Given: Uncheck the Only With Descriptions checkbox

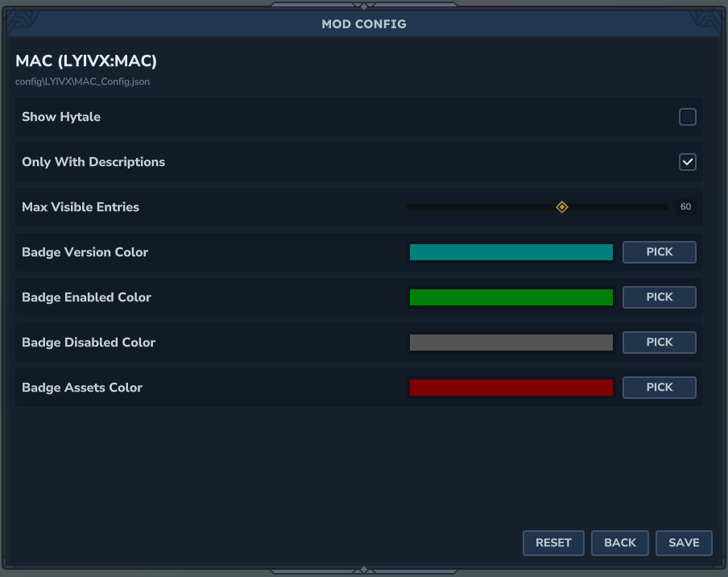Looking at the screenshot, I should [687, 162].
